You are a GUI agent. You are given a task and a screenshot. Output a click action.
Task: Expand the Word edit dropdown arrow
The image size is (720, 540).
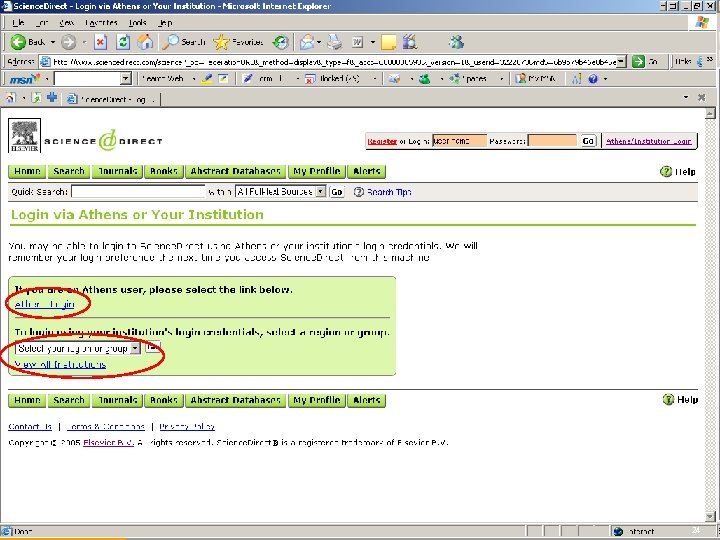[x=373, y=42]
